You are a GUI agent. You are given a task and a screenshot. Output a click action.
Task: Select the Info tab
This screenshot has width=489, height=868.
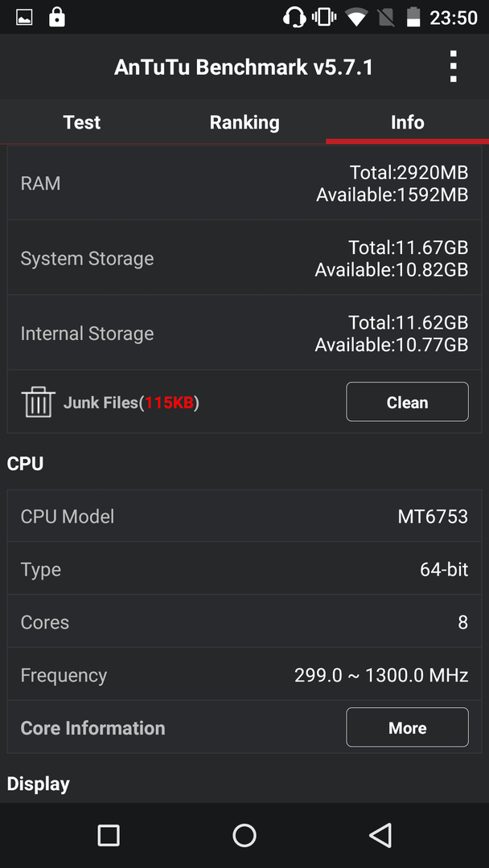(408, 122)
